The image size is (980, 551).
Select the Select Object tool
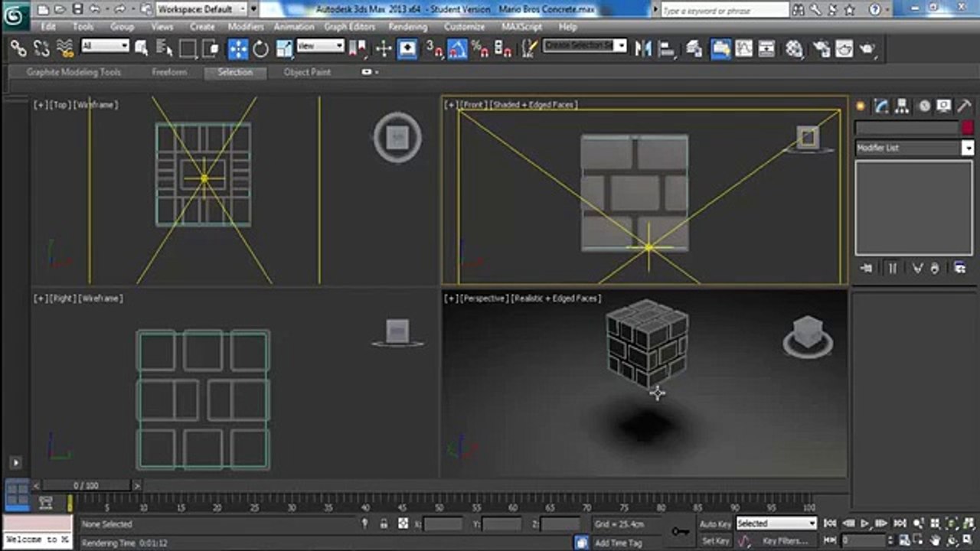[142, 49]
